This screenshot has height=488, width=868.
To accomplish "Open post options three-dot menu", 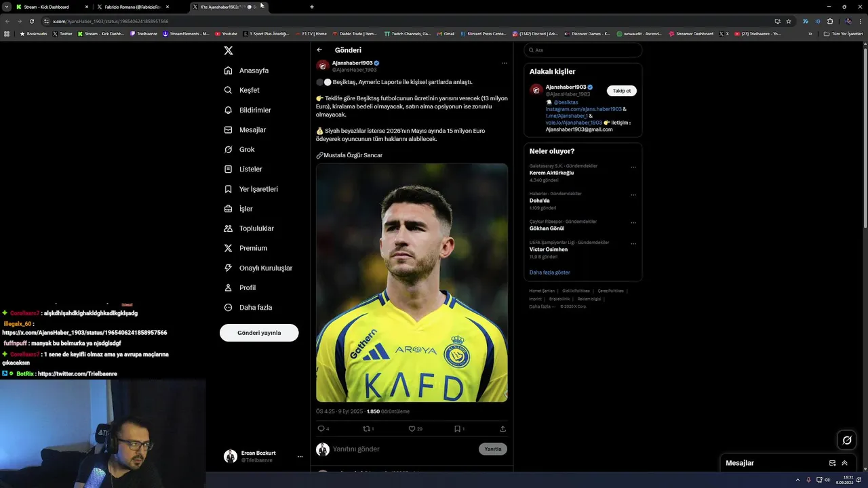I will tap(504, 63).
